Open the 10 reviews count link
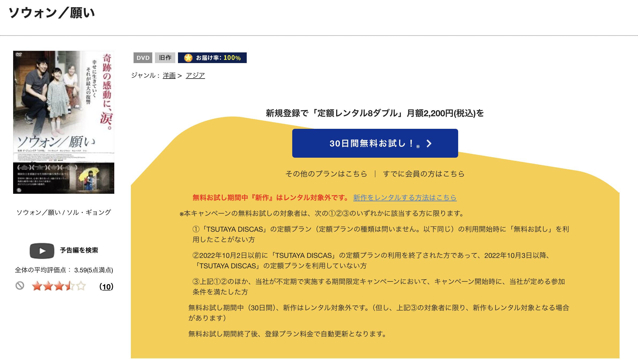The height and width of the screenshot is (364, 638). click(107, 287)
